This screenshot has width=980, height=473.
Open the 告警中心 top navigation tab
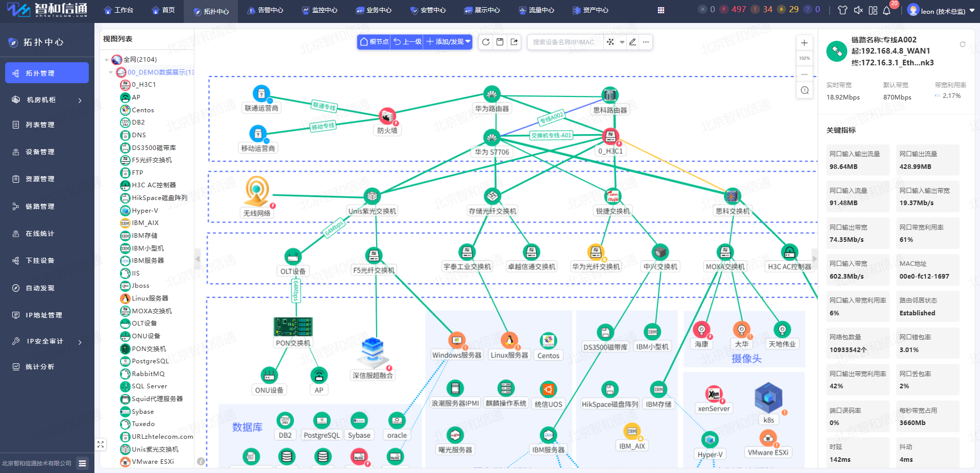coord(265,10)
